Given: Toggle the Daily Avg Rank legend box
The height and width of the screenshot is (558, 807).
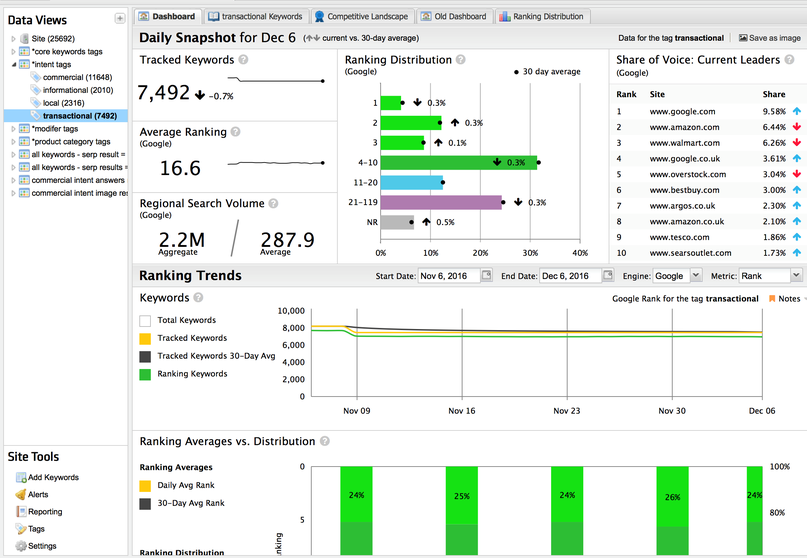Looking at the screenshot, I should 145,486.
